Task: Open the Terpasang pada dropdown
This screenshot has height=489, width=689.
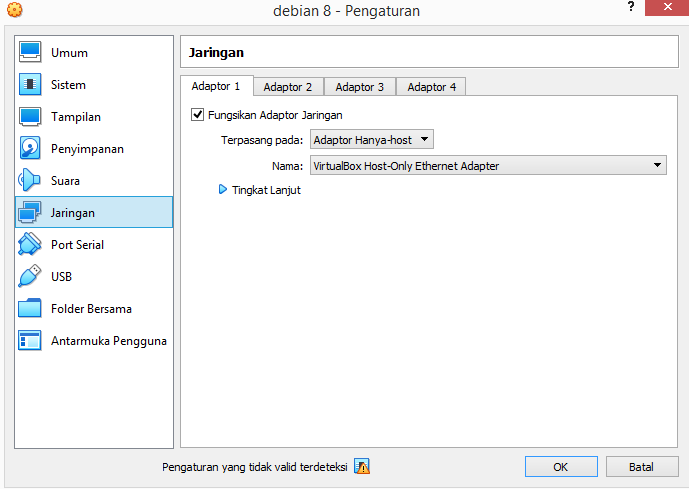Action: 372,139
